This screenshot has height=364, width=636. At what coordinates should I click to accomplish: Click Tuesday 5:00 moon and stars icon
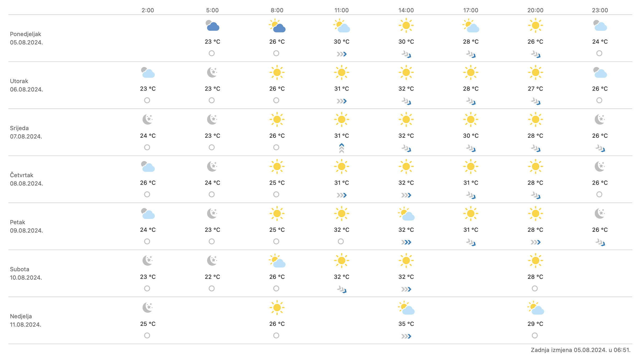point(212,72)
